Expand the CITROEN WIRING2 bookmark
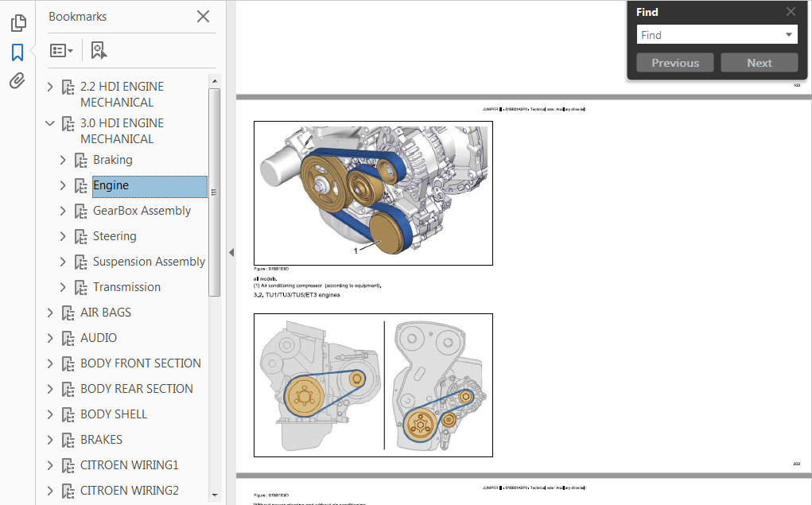The width and height of the screenshot is (812, 505). [x=50, y=491]
